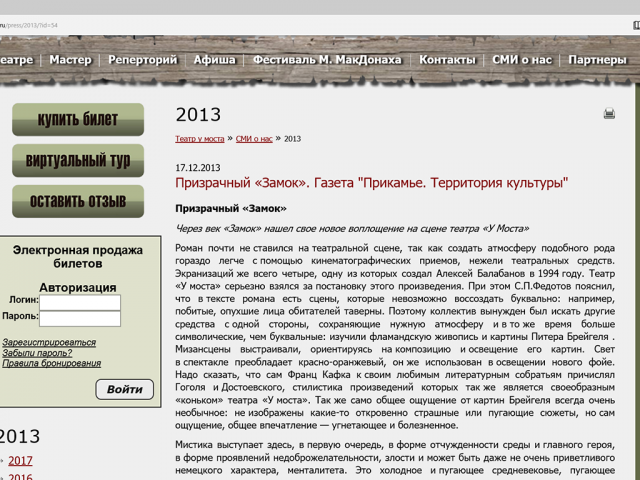Open Фестиваль М. МакДонаха menu item
Image resolution: width=640 pixels, height=480 pixels.
tap(327, 60)
